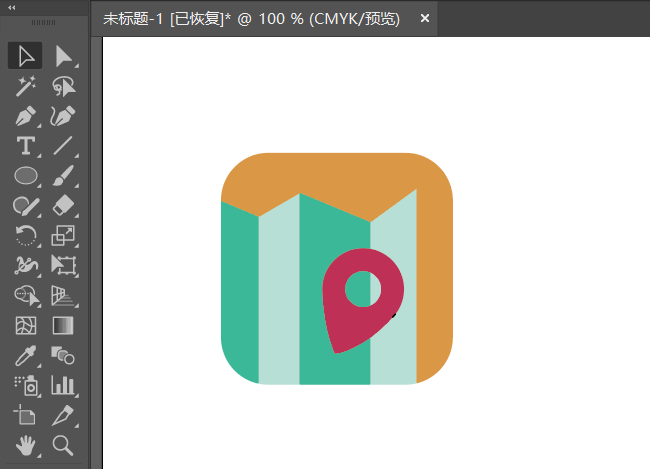This screenshot has height=469, width=650.
Task: Select the Mesh tool
Action: click(x=25, y=326)
